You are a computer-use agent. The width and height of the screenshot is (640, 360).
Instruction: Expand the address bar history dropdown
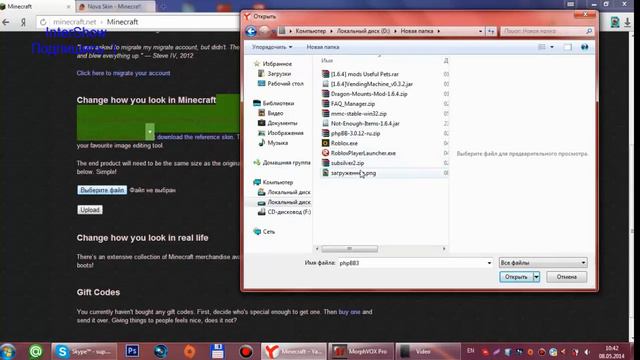click(480, 31)
